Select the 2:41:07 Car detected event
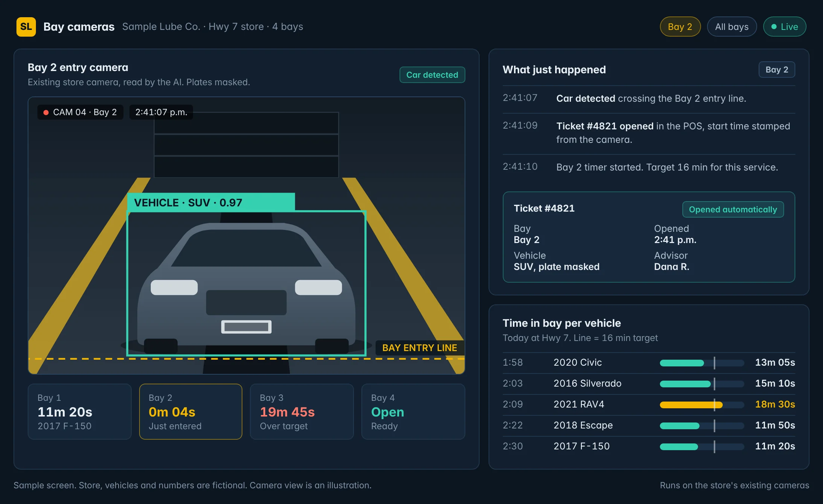The height and width of the screenshot is (504, 823). (x=649, y=99)
